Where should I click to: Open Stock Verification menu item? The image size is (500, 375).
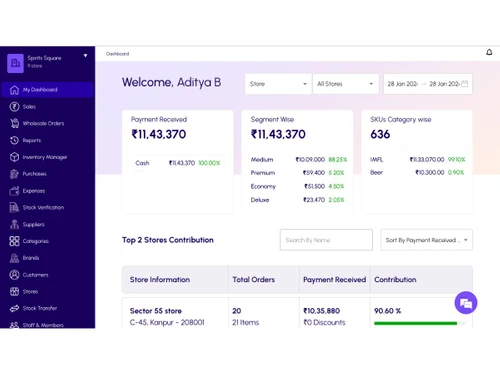click(x=47, y=207)
